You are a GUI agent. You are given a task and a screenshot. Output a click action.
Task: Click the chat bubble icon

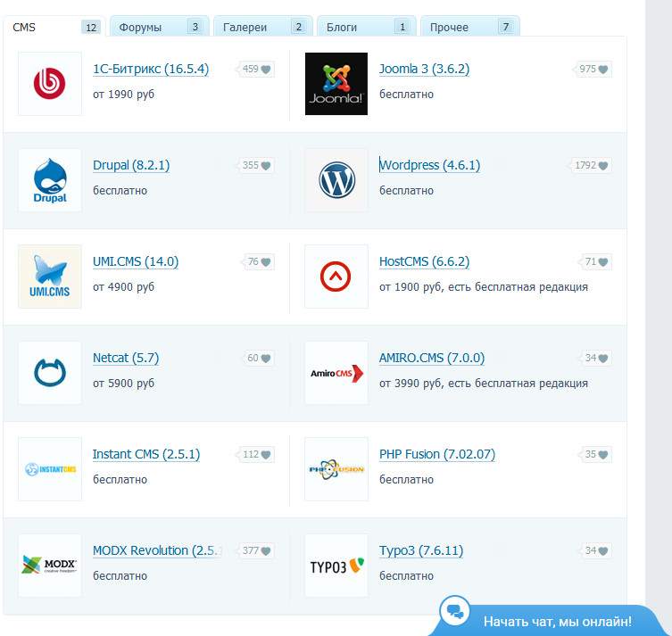(x=455, y=611)
